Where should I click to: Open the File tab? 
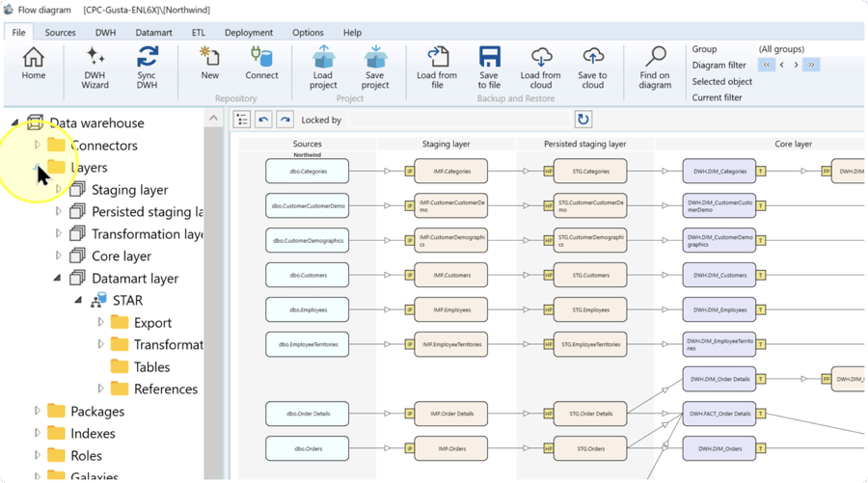tap(19, 32)
